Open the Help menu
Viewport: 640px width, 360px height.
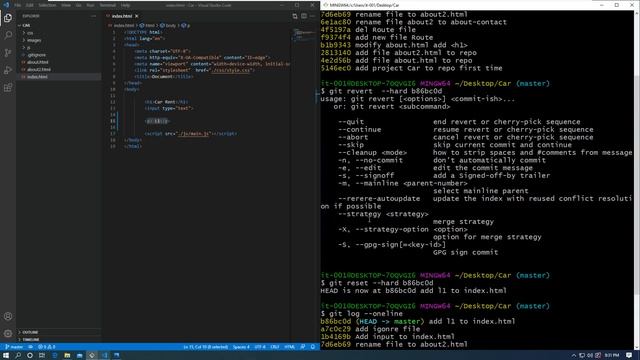[125, 5]
